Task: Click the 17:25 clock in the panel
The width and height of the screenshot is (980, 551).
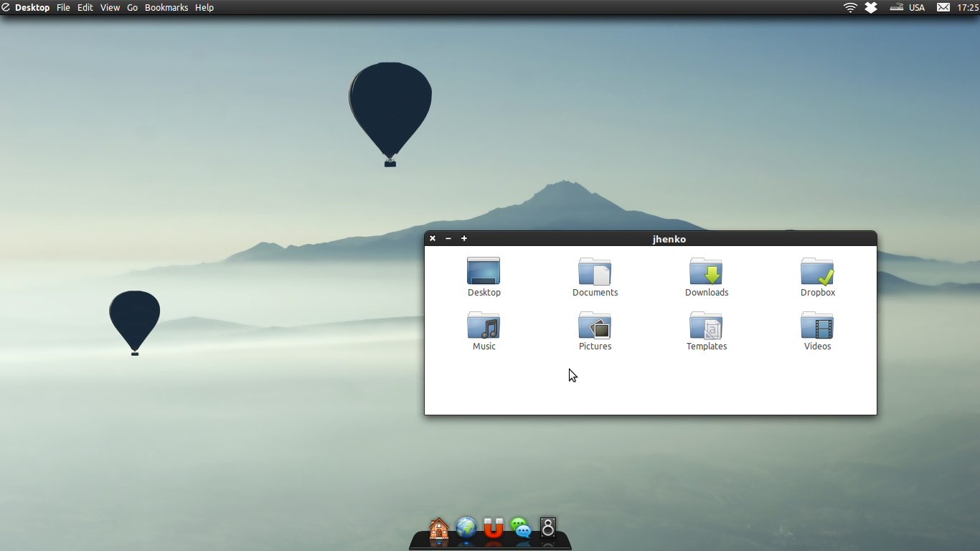Action: click(968, 7)
